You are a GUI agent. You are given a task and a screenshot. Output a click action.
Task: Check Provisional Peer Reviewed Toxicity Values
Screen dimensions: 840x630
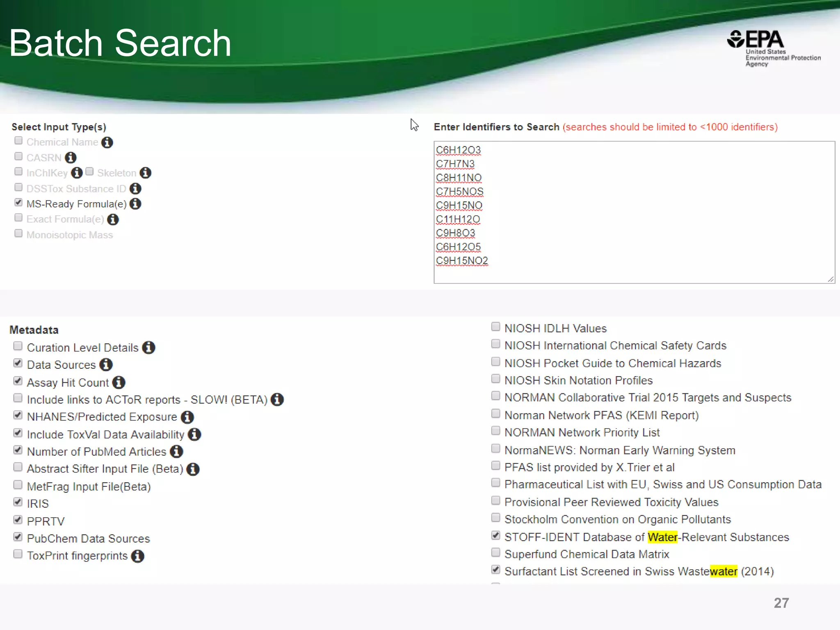[x=496, y=501]
